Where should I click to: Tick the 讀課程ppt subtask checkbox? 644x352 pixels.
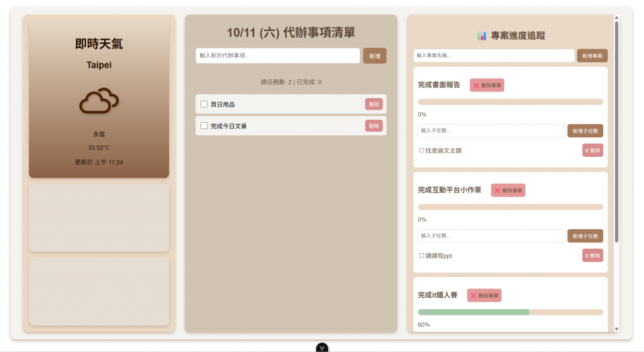(421, 256)
